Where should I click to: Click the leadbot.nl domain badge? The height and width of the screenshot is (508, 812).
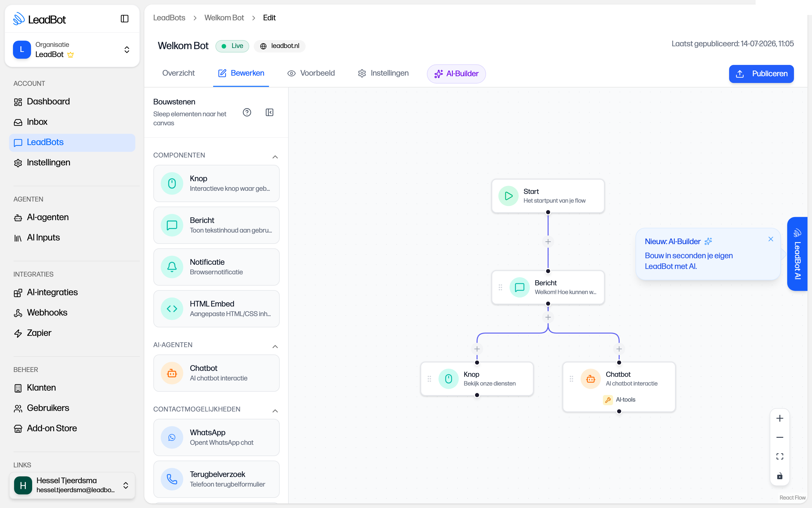coord(279,46)
